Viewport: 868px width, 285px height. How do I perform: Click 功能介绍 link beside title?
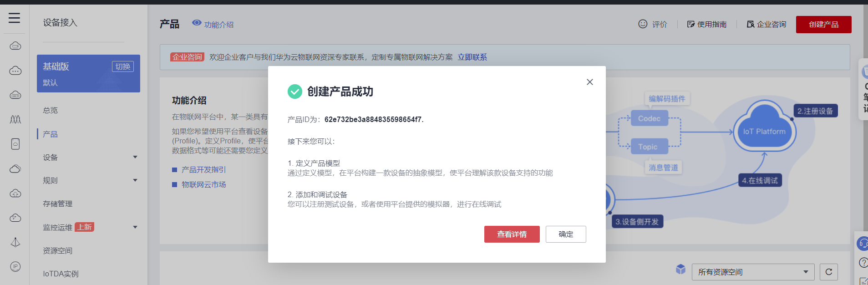(x=219, y=25)
